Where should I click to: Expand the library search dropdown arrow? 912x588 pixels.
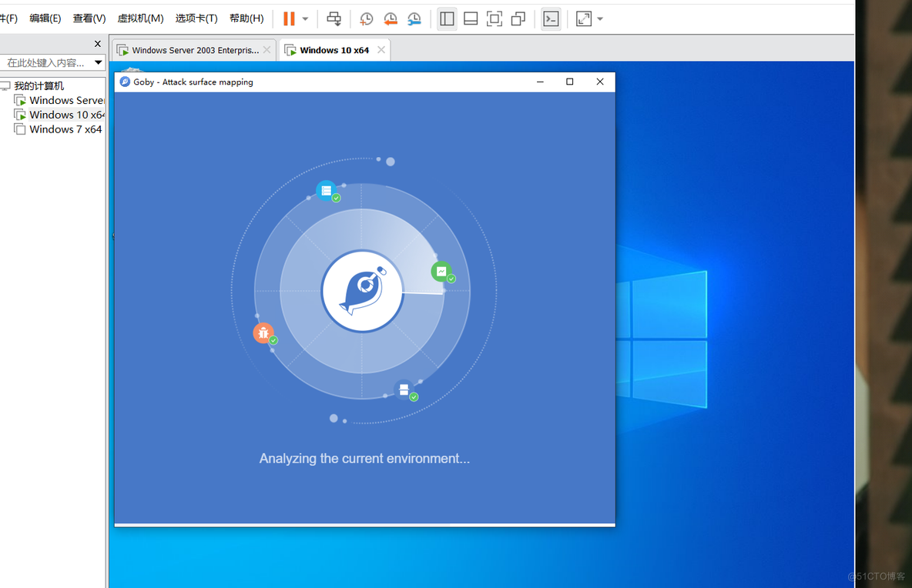pyautogui.click(x=99, y=63)
